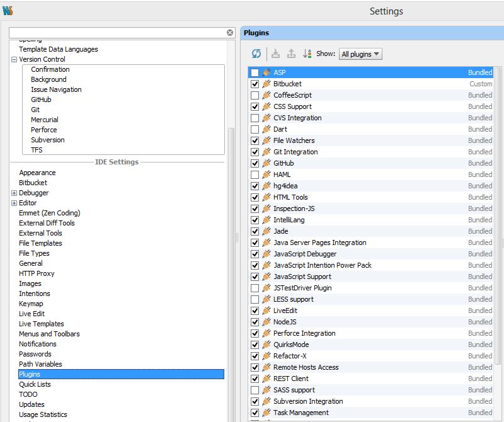Collapse the Version Control tree node
This screenshot has width=504, height=422.
[x=14, y=59]
